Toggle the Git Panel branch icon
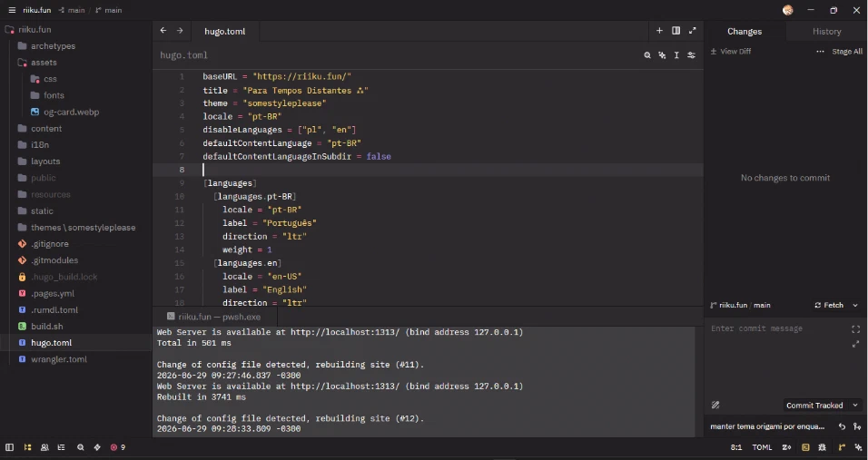868x460 pixels. (842, 447)
